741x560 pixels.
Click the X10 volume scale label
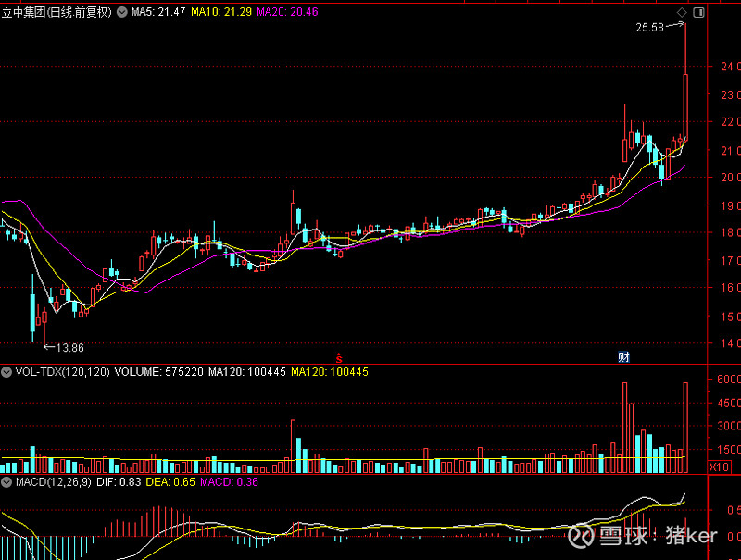719,467
